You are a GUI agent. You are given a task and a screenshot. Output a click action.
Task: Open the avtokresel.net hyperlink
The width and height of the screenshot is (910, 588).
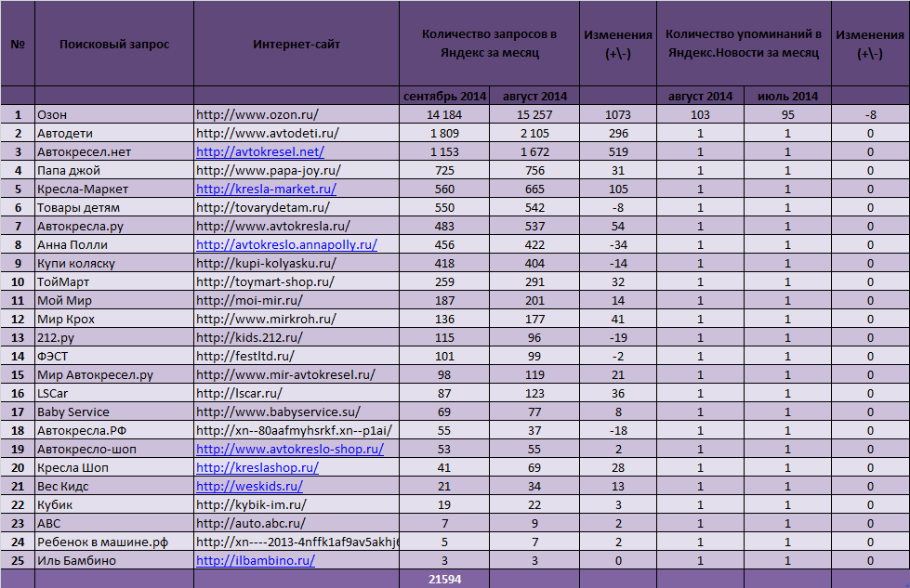pos(260,152)
